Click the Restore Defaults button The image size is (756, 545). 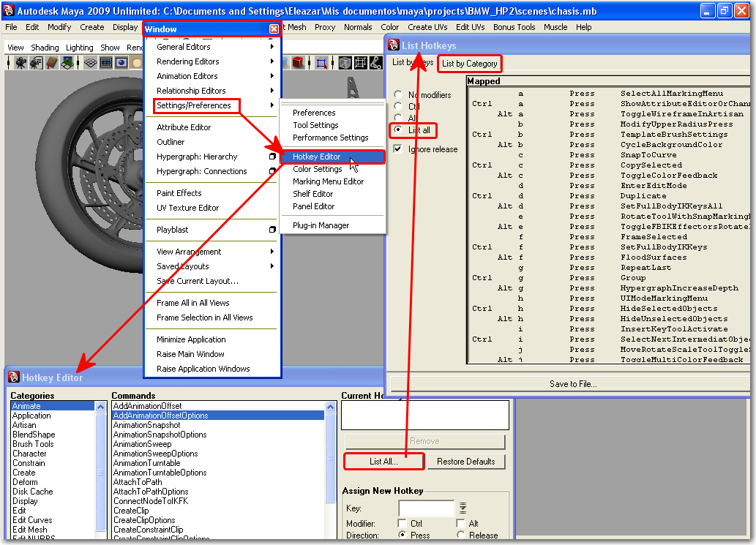[465, 461]
